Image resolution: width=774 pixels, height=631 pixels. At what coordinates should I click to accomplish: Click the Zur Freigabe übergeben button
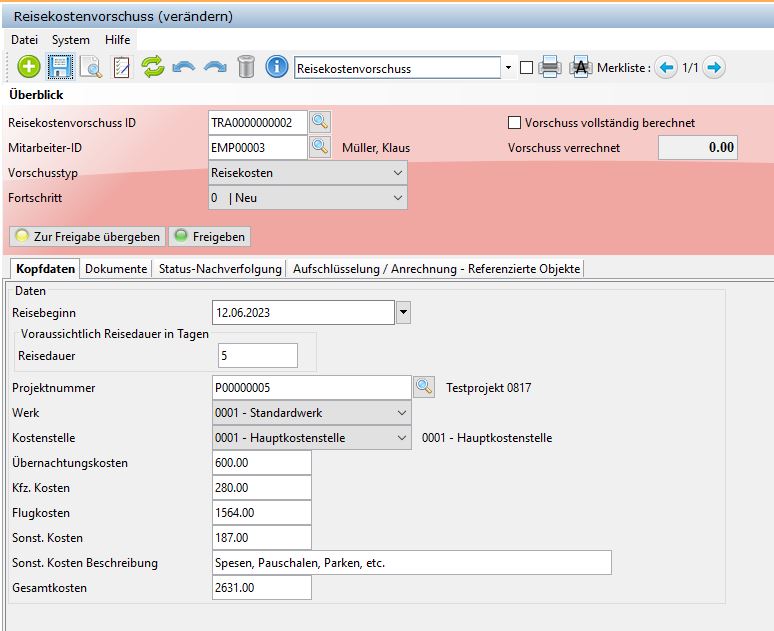[88, 237]
